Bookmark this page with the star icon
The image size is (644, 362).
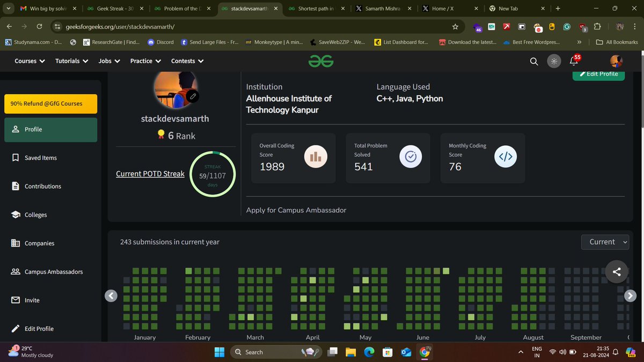tap(455, 27)
